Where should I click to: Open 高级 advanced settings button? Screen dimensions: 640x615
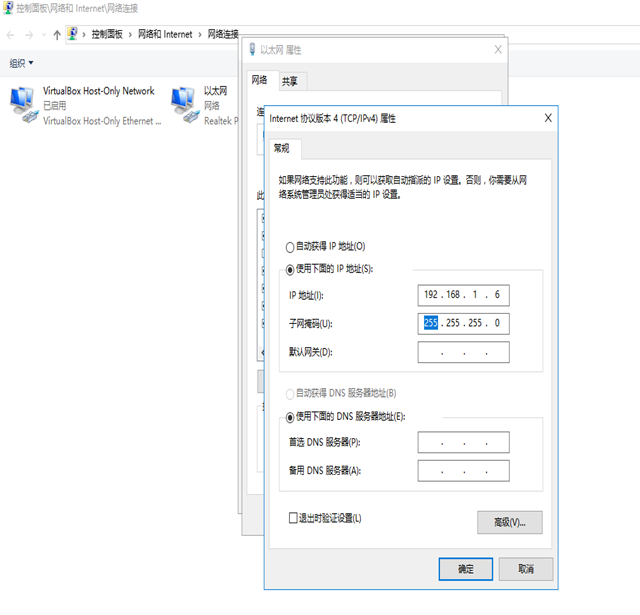click(x=510, y=522)
